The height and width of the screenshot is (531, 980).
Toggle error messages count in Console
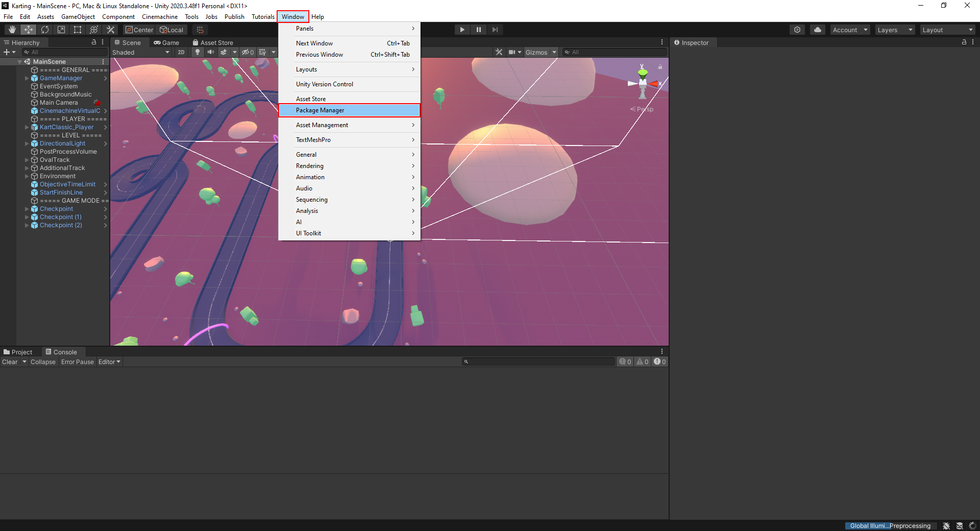660,362
